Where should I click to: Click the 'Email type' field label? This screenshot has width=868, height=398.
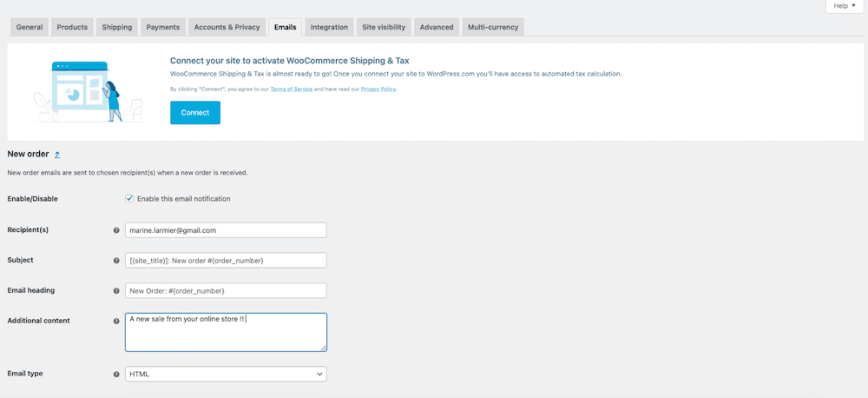coord(25,374)
